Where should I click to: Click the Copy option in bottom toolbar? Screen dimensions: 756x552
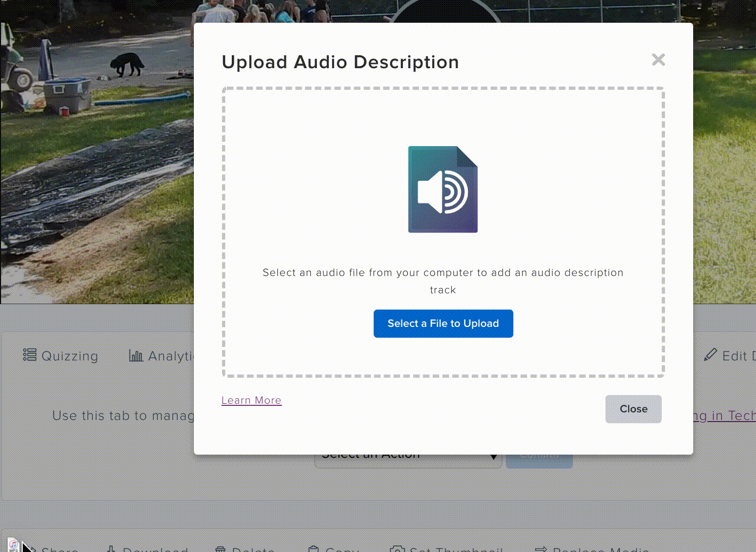(334, 548)
